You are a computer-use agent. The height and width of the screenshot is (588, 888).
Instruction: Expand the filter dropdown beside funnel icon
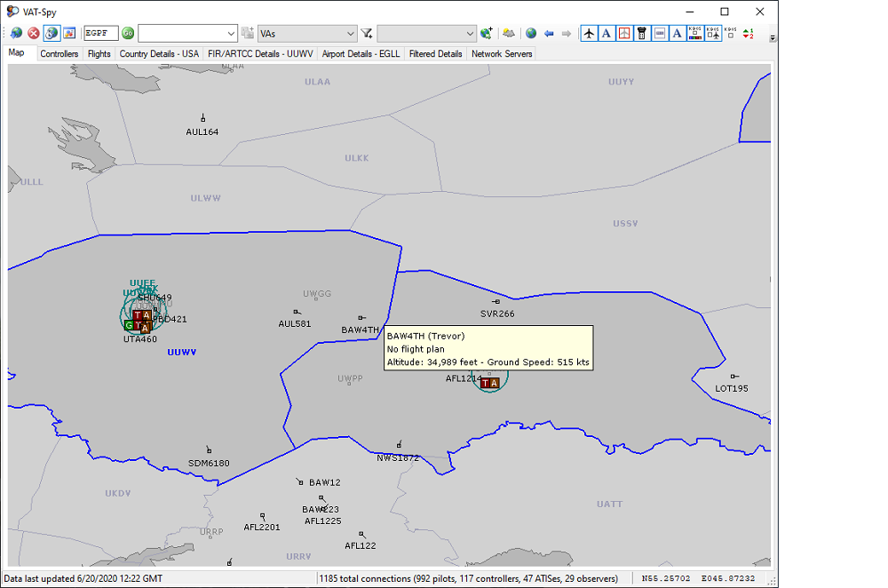click(x=471, y=34)
